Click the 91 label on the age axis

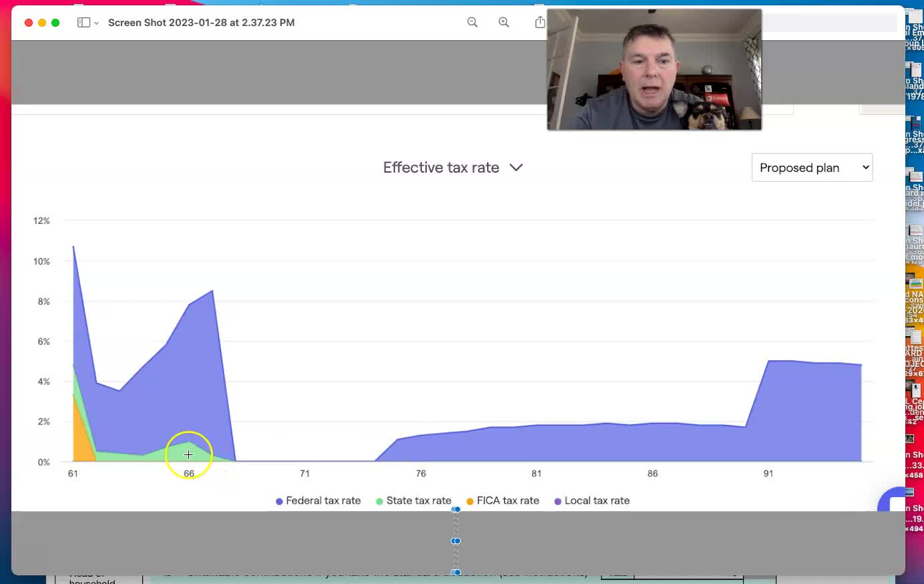768,473
